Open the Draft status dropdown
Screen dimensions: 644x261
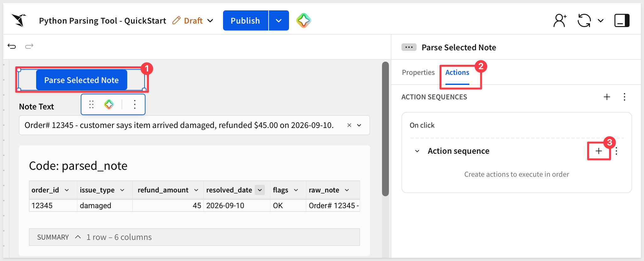tap(210, 21)
